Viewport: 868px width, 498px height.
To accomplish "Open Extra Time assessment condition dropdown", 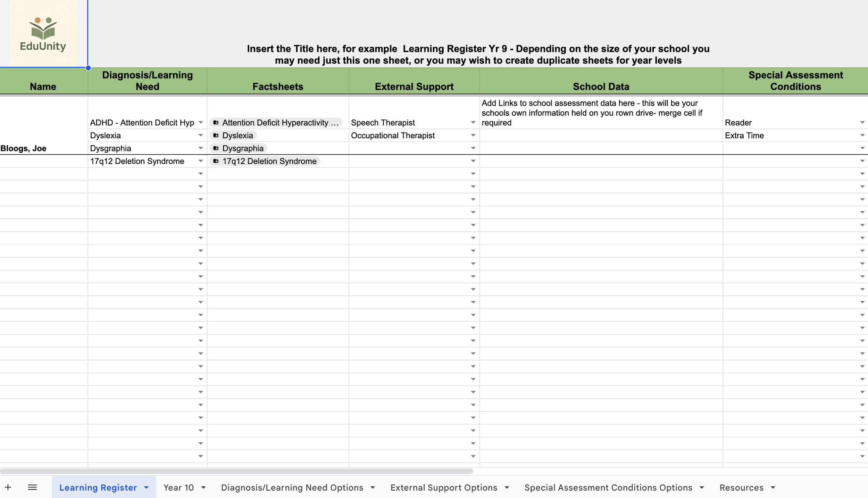I will [x=862, y=135].
